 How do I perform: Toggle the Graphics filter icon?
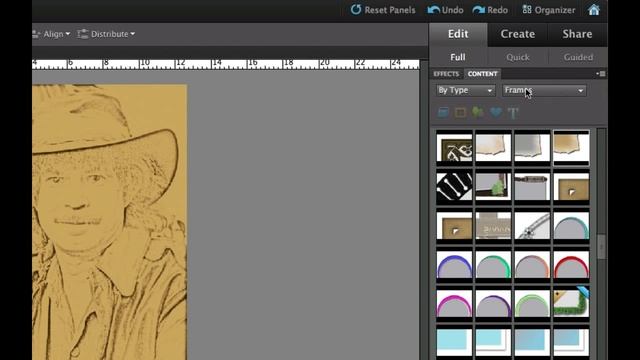478,112
